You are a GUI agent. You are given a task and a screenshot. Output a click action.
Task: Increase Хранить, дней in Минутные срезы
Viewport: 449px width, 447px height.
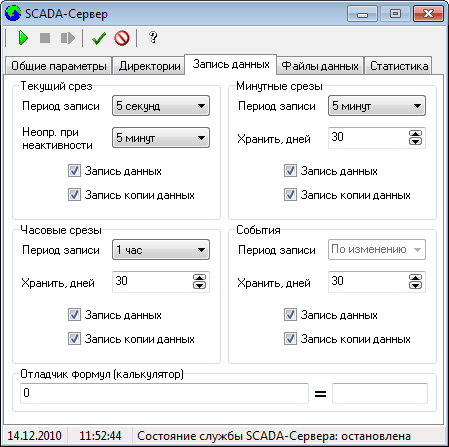pyautogui.click(x=415, y=134)
